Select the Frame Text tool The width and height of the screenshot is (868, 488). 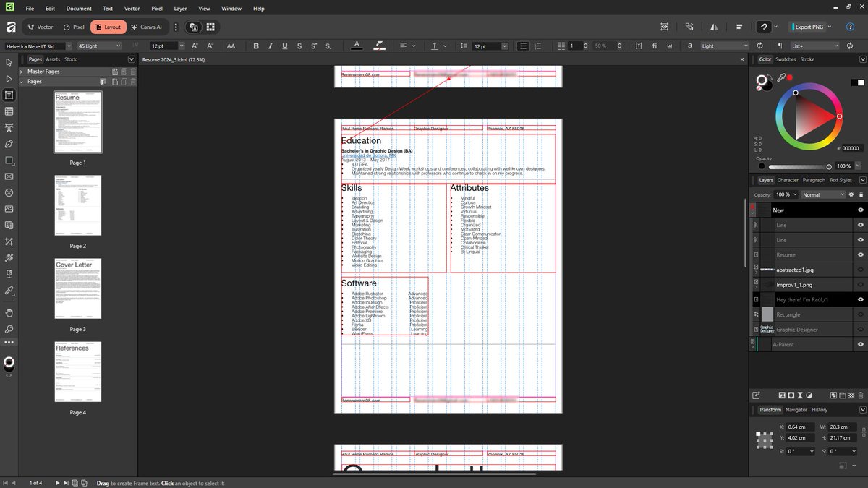pos(9,95)
